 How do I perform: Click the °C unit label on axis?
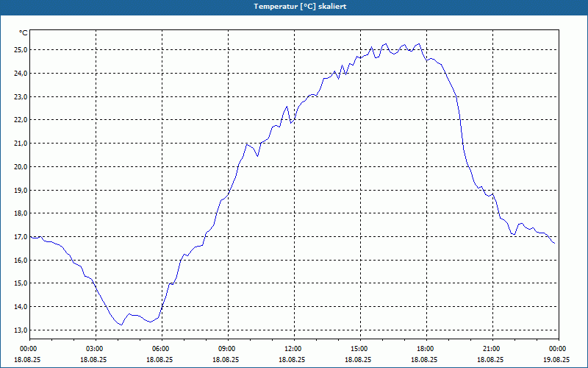click(x=24, y=33)
